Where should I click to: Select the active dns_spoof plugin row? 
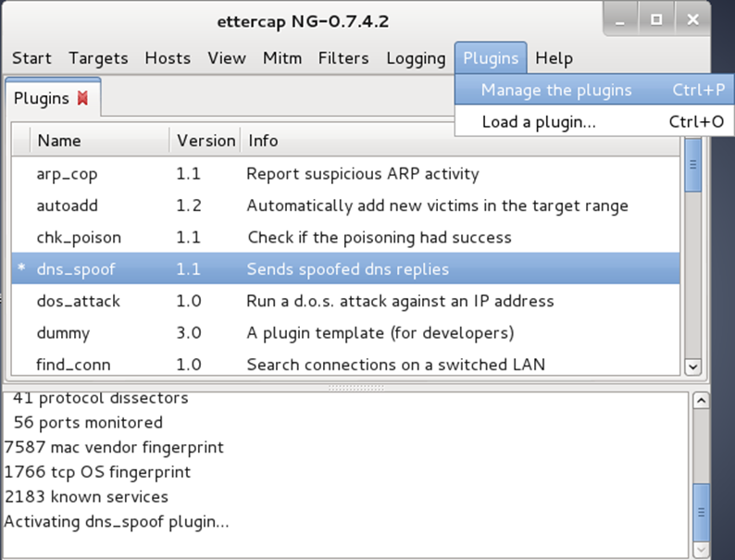345,269
